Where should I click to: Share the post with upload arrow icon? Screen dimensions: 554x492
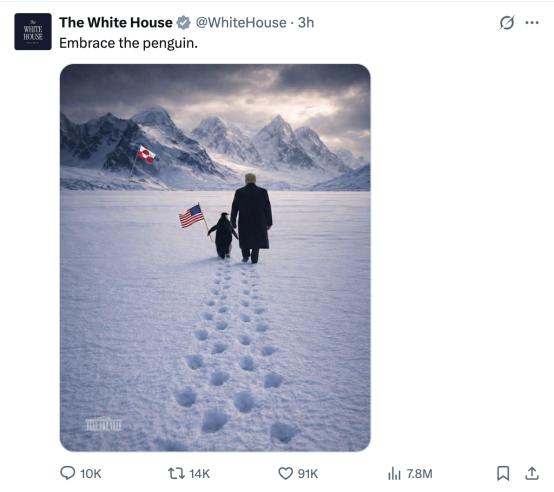click(532, 473)
